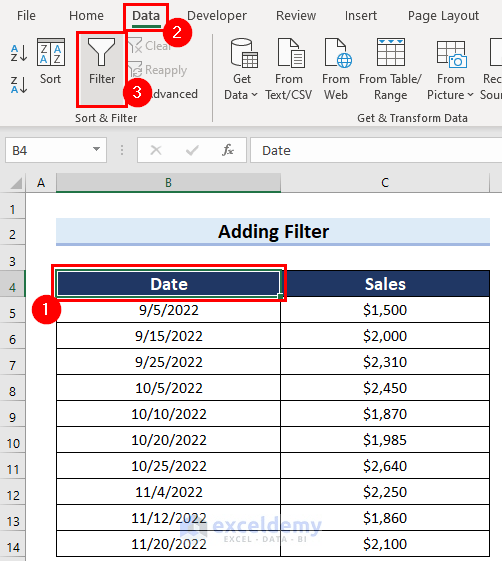
Task: Click formula bar options dots handle
Action: [122, 150]
